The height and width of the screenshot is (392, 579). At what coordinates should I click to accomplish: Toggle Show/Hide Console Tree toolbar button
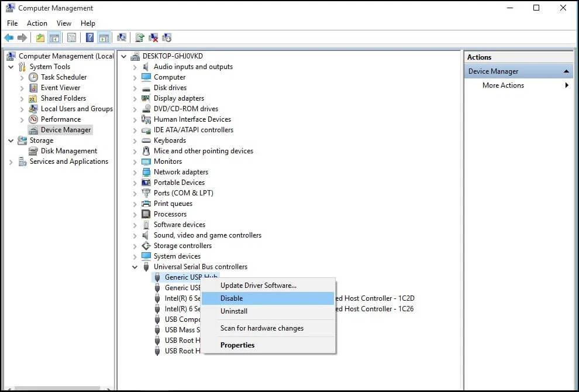pos(54,38)
